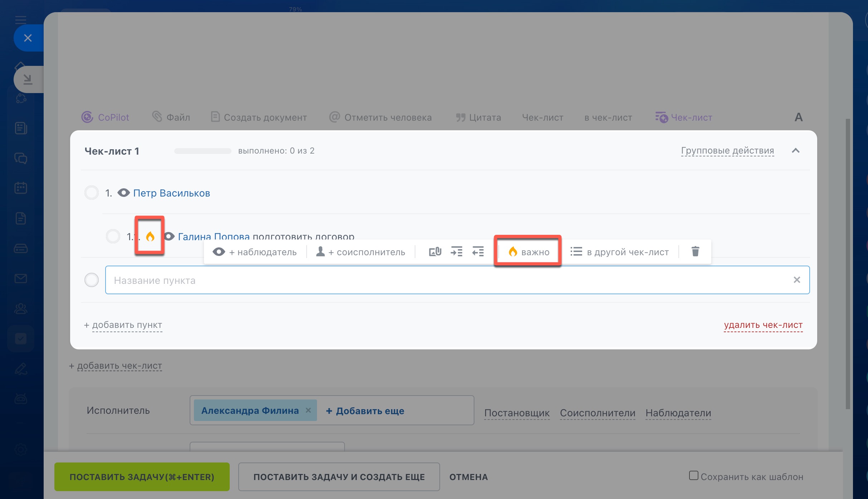Image resolution: width=868 pixels, height=499 pixels.
Task: Click the eye icon beside Петр Васильков
Action: click(x=124, y=193)
